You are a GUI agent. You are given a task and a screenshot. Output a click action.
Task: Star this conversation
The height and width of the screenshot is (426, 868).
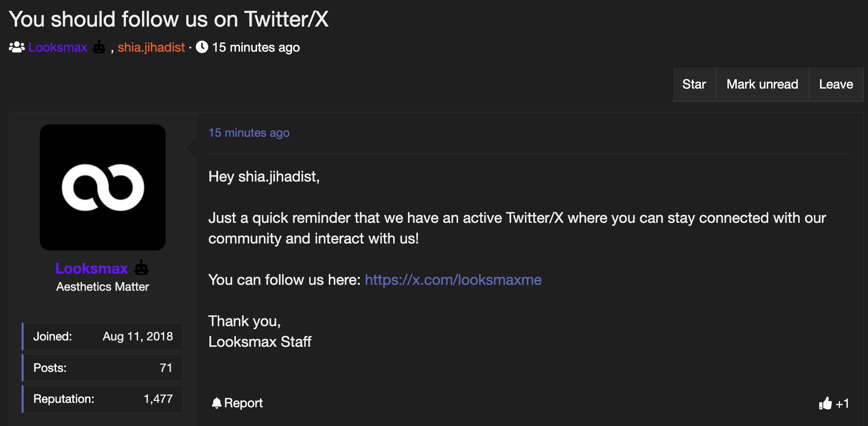[x=694, y=84]
